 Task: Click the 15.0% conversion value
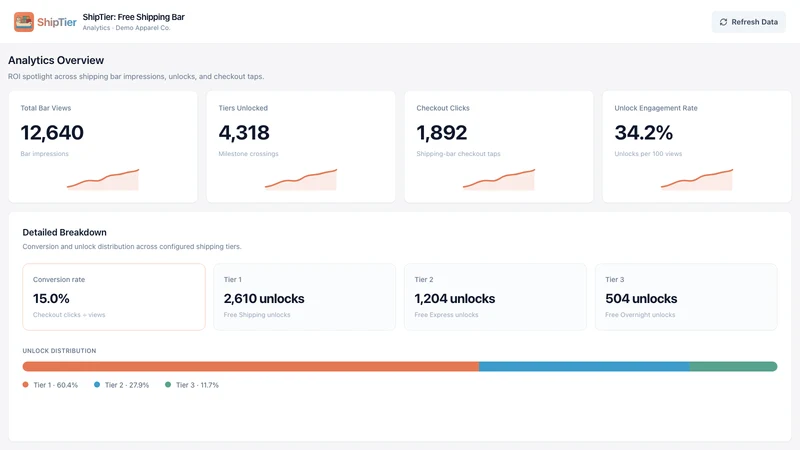pos(51,298)
